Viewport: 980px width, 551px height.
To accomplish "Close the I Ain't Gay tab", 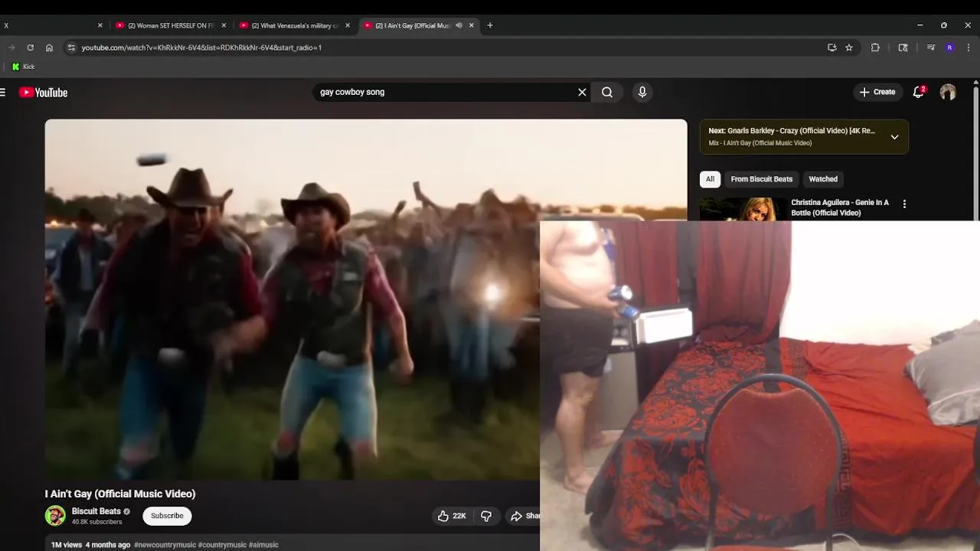I will coord(472,25).
